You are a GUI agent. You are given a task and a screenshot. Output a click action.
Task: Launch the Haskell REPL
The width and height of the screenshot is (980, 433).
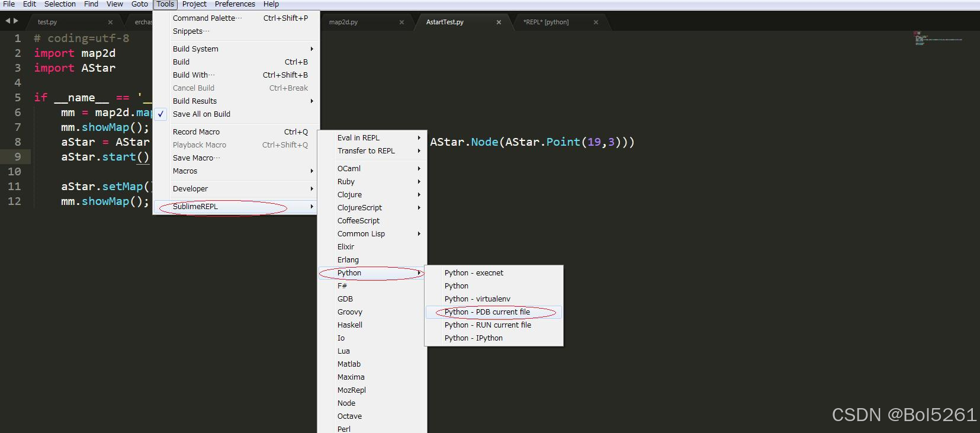click(372, 325)
